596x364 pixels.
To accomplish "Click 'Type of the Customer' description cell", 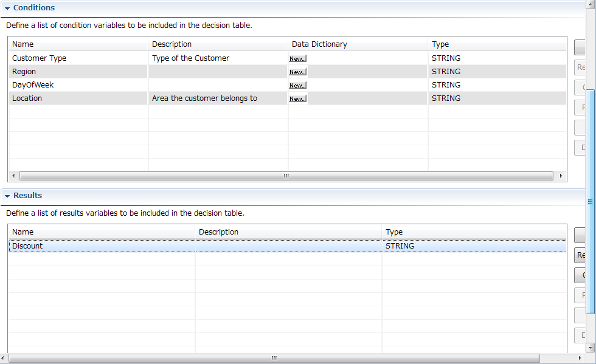I will pyautogui.click(x=218, y=58).
